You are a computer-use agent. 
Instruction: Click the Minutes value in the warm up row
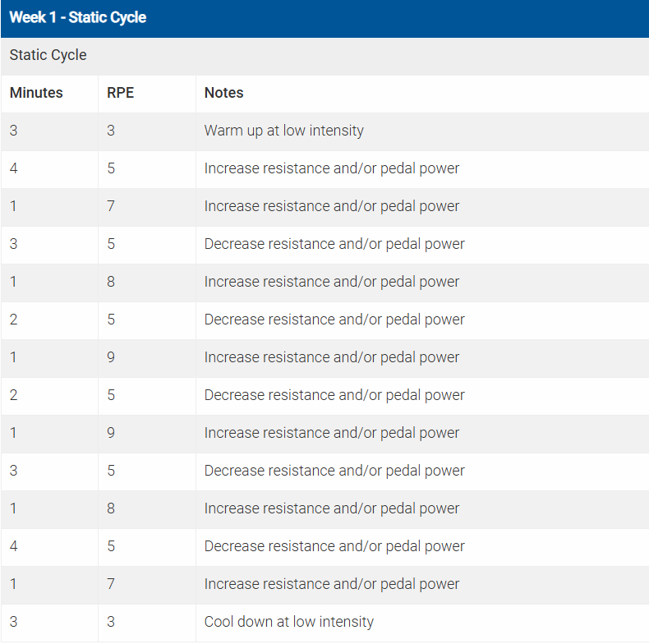click(x=14, y=131)
